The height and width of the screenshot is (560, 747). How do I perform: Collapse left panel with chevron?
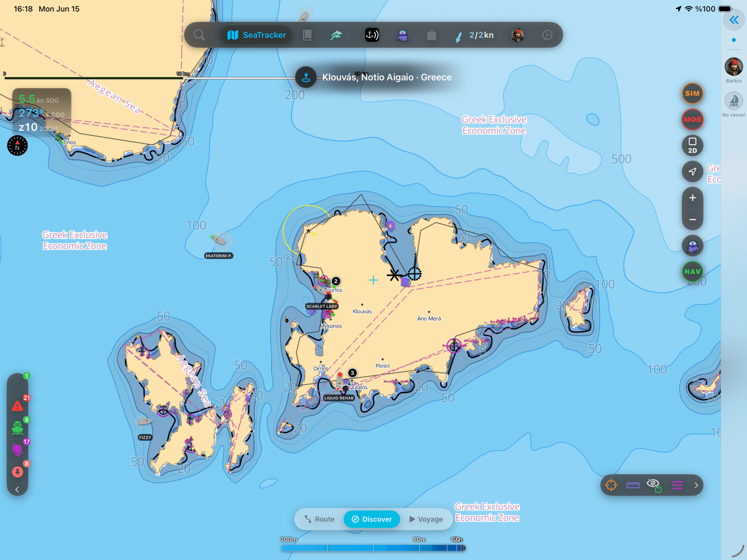coord(17,490)
